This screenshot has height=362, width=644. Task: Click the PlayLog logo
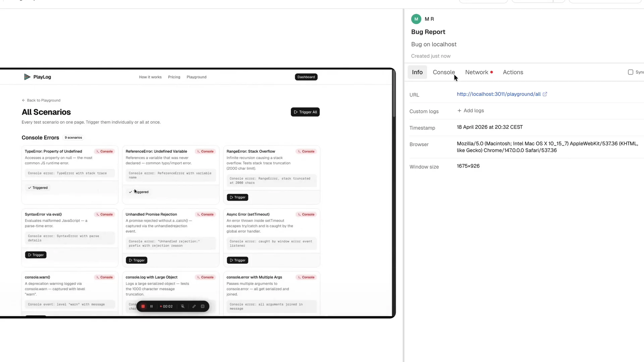coord(38,77)
